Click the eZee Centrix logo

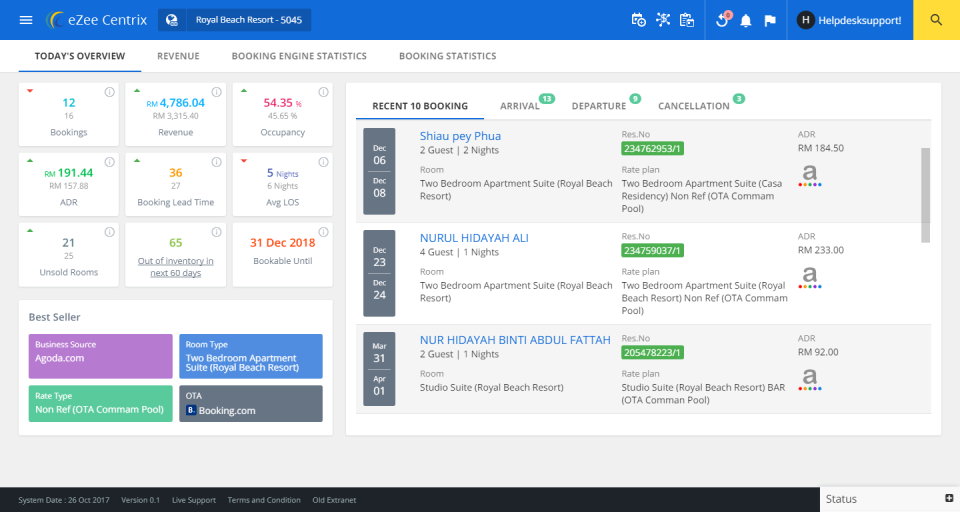click(97, 20)
